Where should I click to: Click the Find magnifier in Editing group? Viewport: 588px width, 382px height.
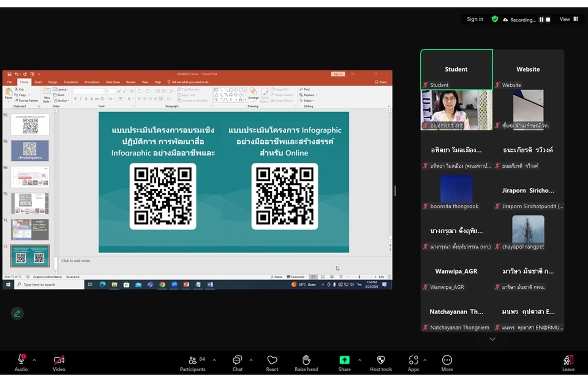[305, 89]
